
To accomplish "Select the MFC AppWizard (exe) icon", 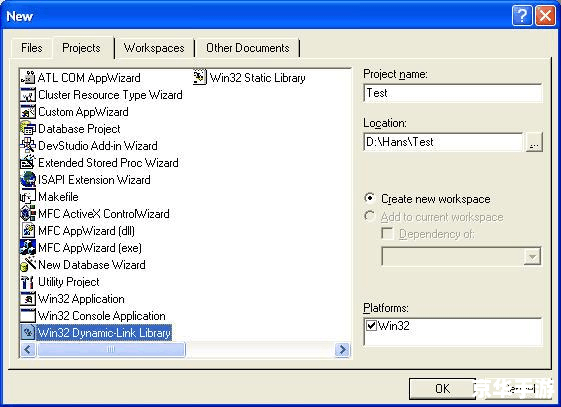I will pyautogui.click(x=28, y=247).
